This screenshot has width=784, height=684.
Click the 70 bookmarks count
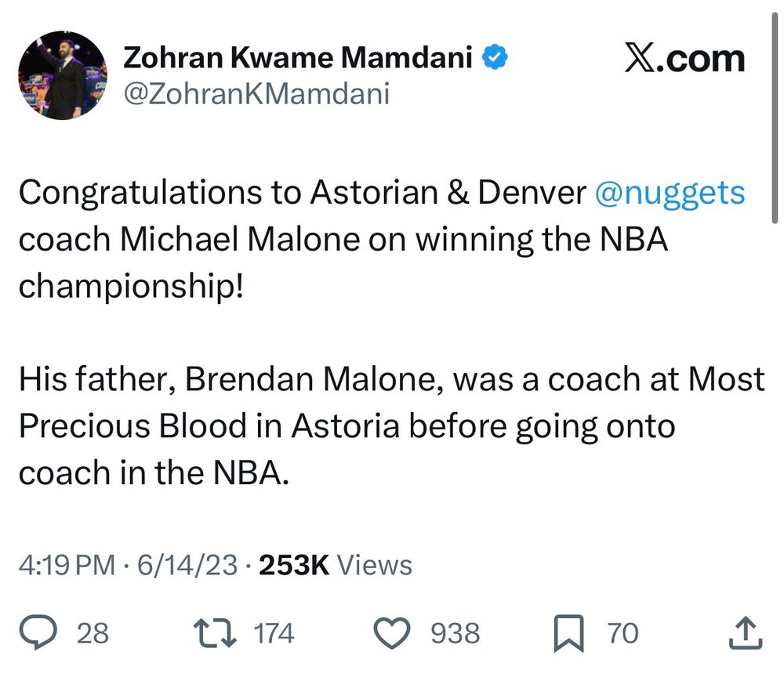[622, 633]
